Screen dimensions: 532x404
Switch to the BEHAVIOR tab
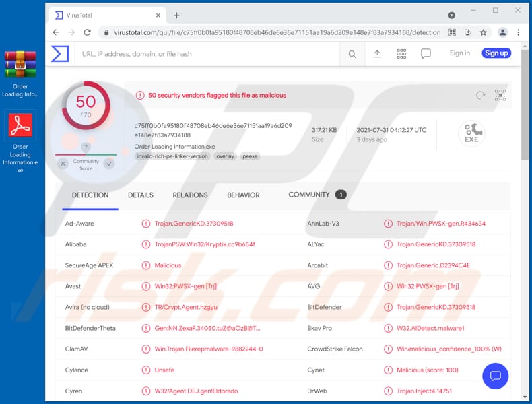pyautogui.click(x=243, y=195)
